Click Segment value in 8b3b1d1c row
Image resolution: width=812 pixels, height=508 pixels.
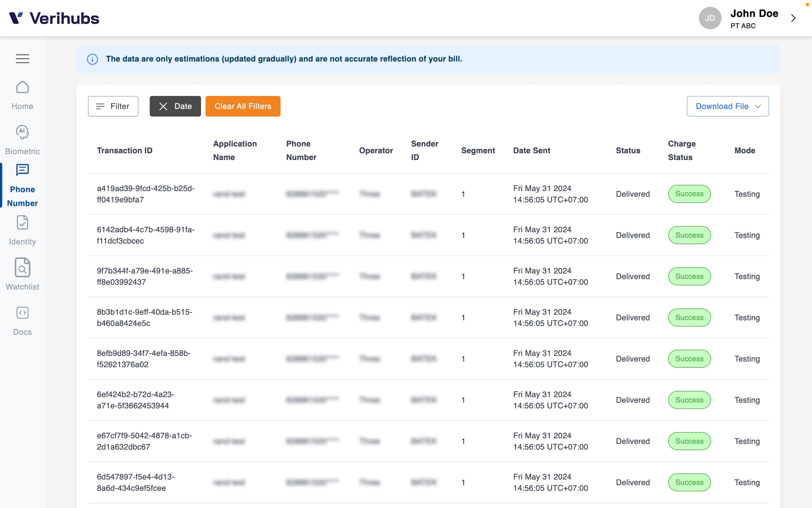463,317
